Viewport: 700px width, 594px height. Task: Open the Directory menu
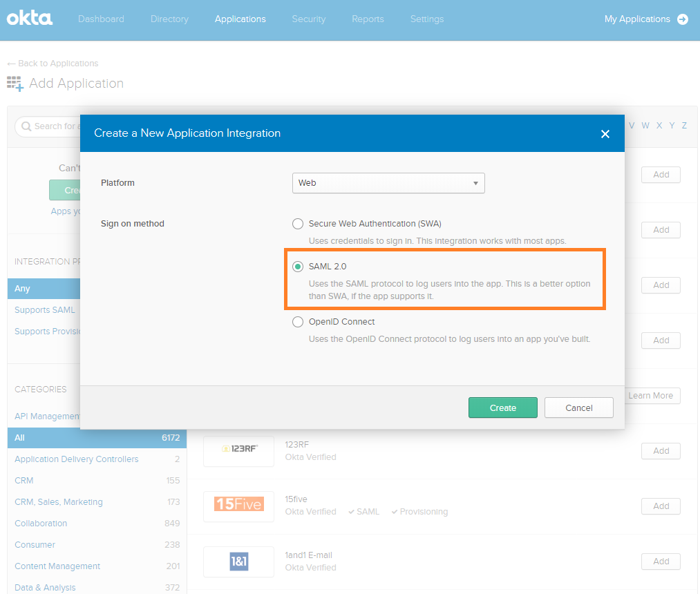169,19
